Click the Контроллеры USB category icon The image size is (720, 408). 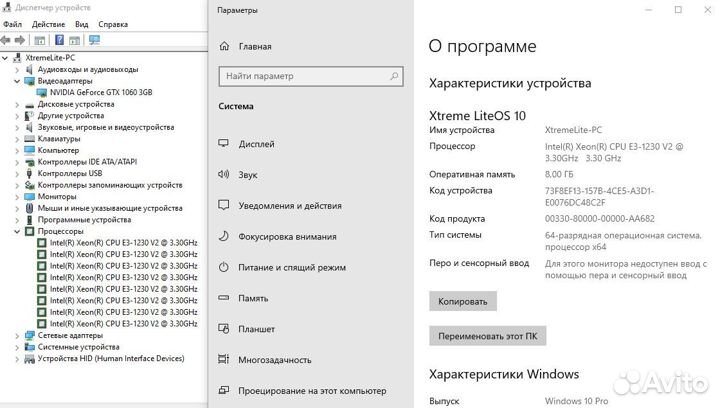(x=29, y=173)
